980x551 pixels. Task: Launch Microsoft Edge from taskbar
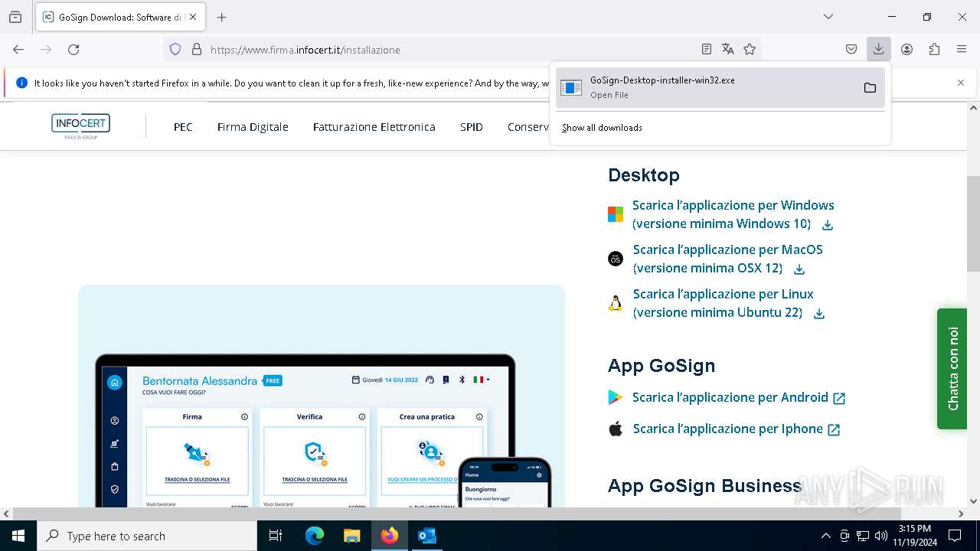point(315,536)
